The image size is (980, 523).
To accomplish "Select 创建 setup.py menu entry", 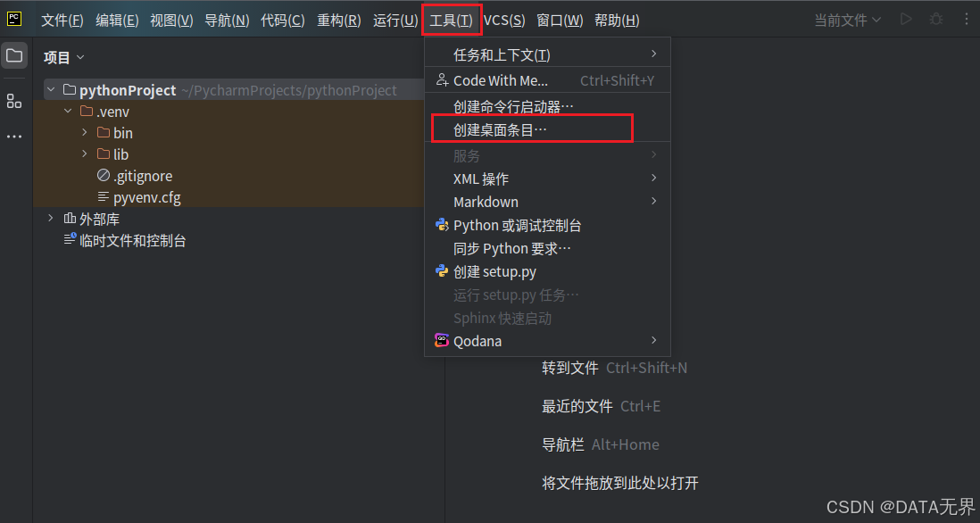I will [x=547, y=271].
